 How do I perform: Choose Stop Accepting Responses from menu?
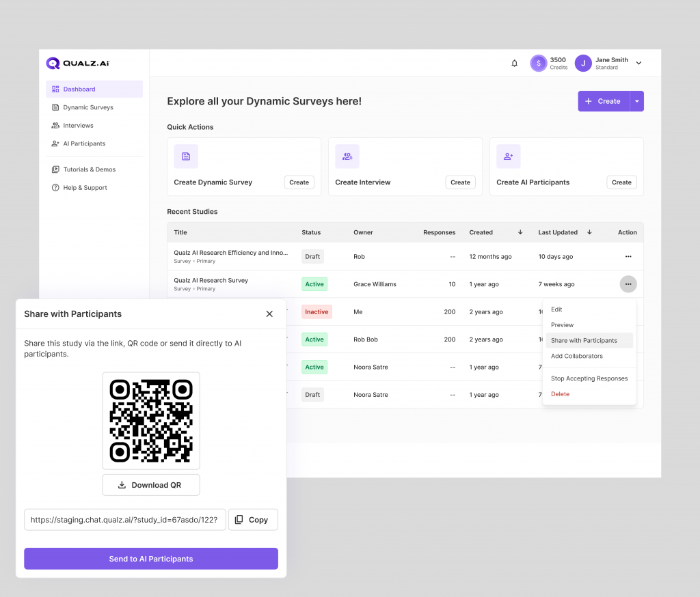click(x=589, y=378)
